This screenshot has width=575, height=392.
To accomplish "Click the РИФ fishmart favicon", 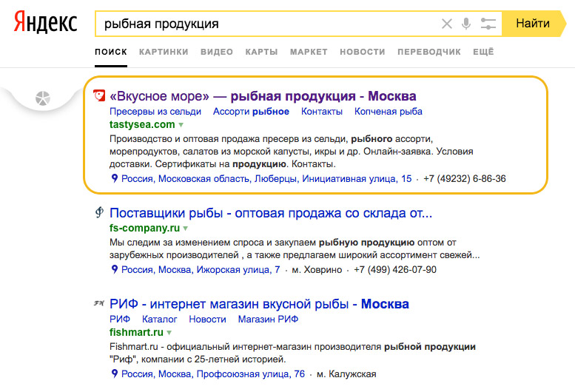I will pos(99,303).
